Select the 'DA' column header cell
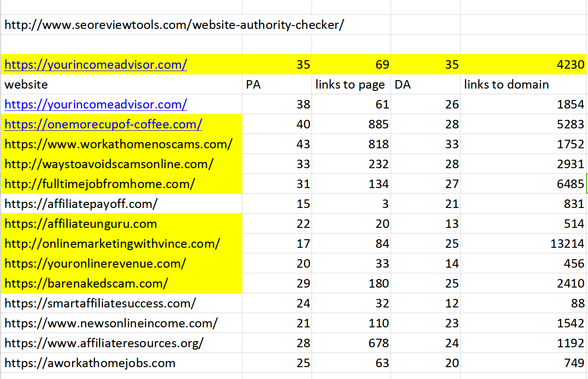The height and width of the screenshot is (379, 588). coord(426,84)
